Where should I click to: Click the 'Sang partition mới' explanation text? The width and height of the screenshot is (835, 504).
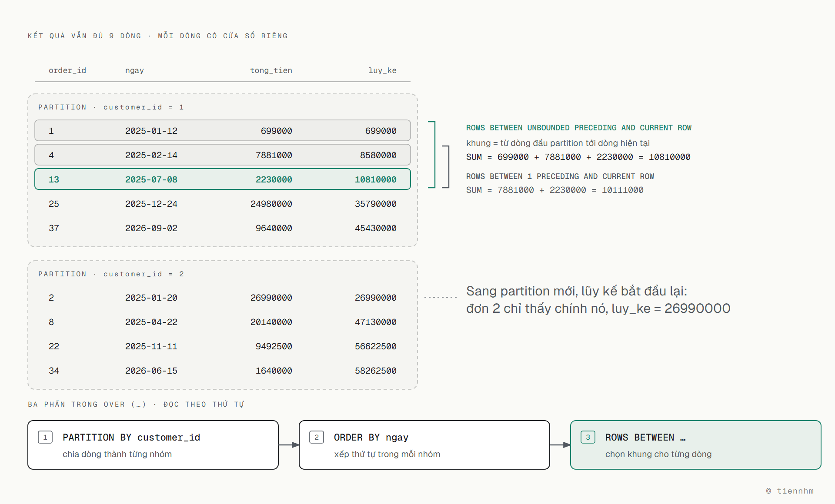[x=598, y=300]
